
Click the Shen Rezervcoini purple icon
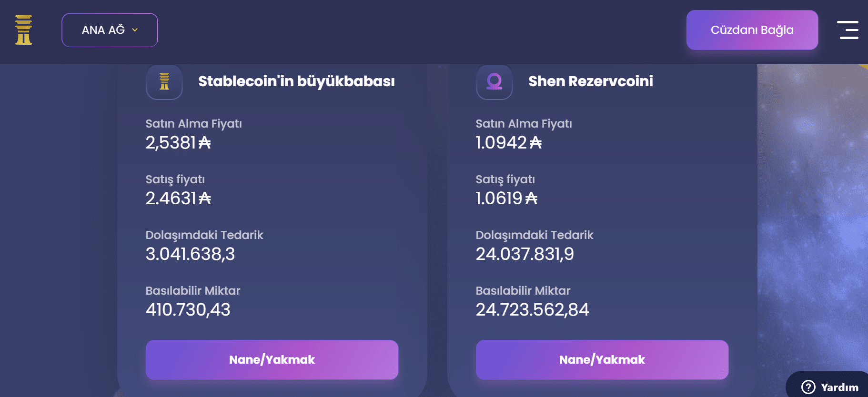[495, 82]
